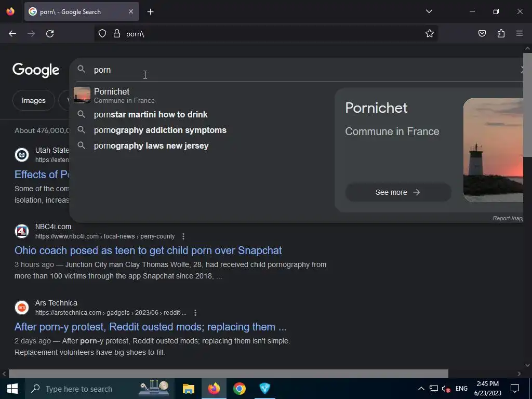Click the network status tray icon
532x399 pixels.
pos(434,389)
